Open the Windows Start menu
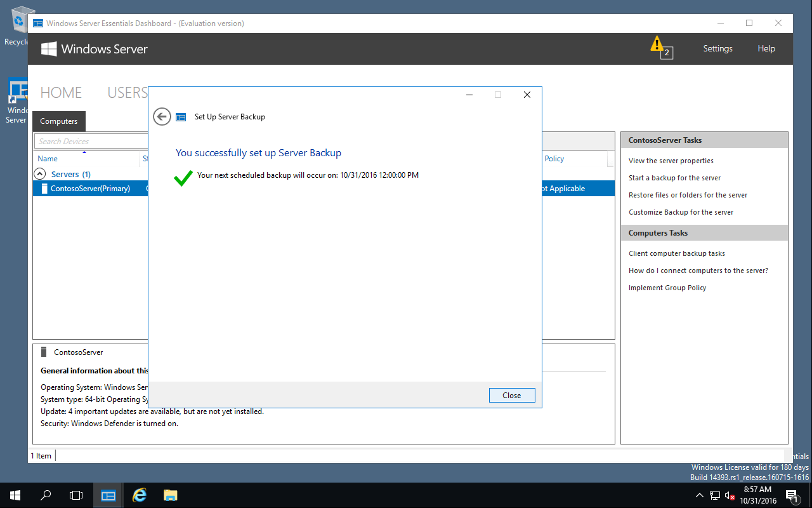 15,495
